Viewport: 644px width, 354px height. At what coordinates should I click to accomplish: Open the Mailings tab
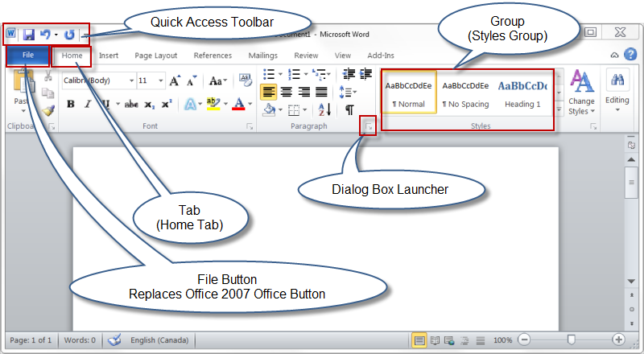263,56
